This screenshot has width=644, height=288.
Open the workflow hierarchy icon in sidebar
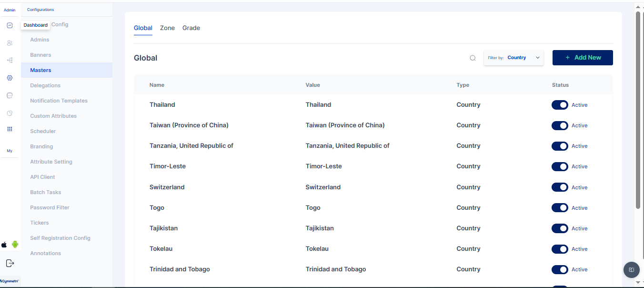pyautogui.click(x=10, y=60)
